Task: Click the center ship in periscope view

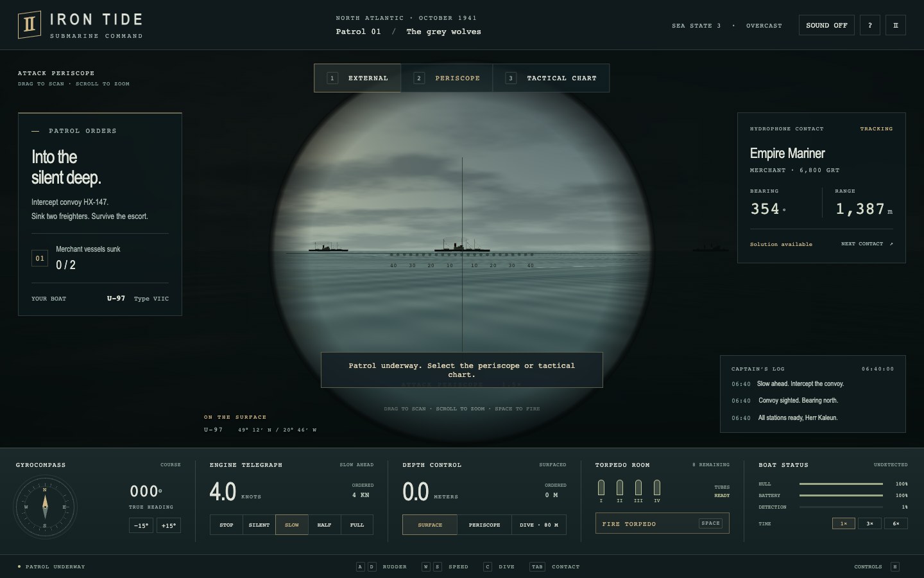Action: [462, 247]
